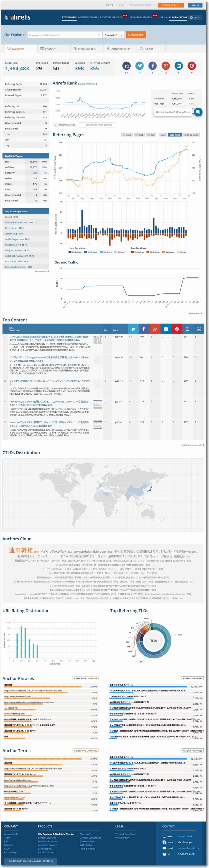Click the Facebook share circle icon
Screen dimensions: 209x868
pyautogui.click(x=153, y=66)
